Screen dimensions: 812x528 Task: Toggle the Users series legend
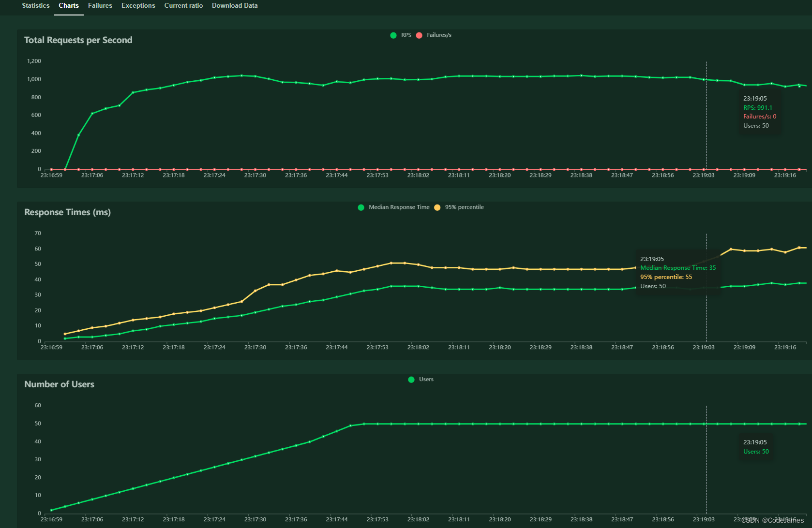coord(421,379)
